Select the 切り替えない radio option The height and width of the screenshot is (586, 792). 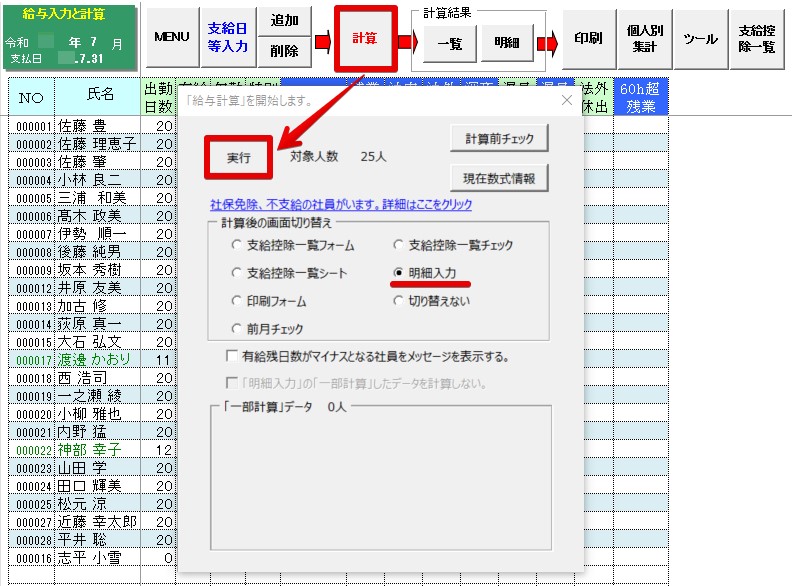pyautogui.click(x=399, y=300)
